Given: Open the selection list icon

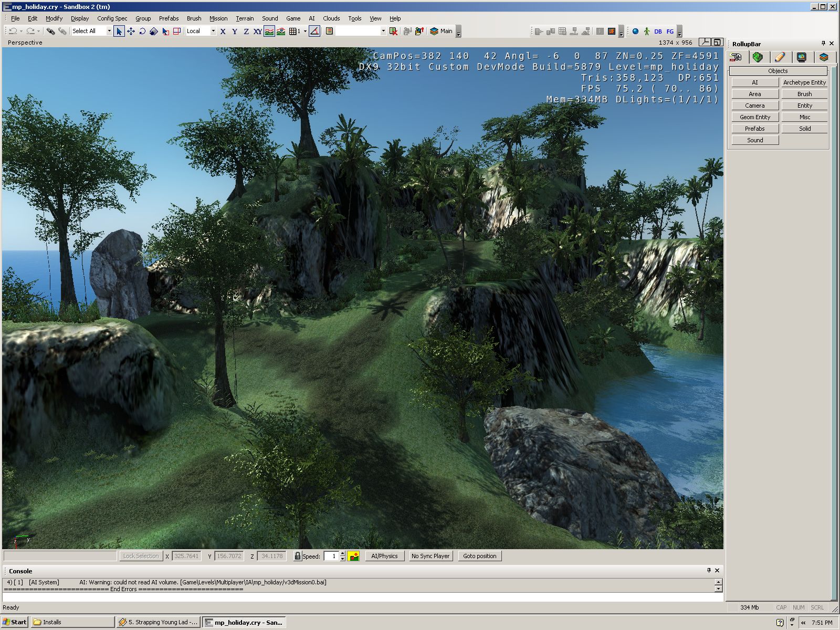Looking at the screenshot, I should [329, 31].
